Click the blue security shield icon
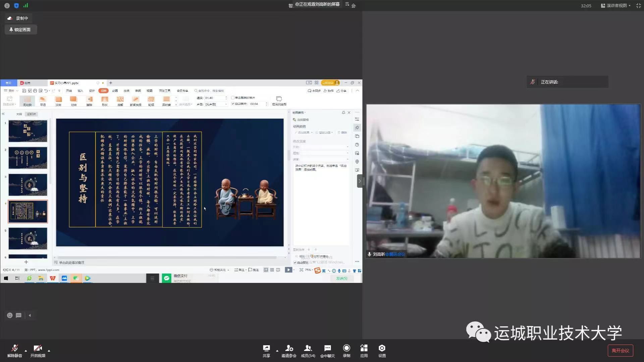This screenshot has width=644, height=362. point(16,6)
